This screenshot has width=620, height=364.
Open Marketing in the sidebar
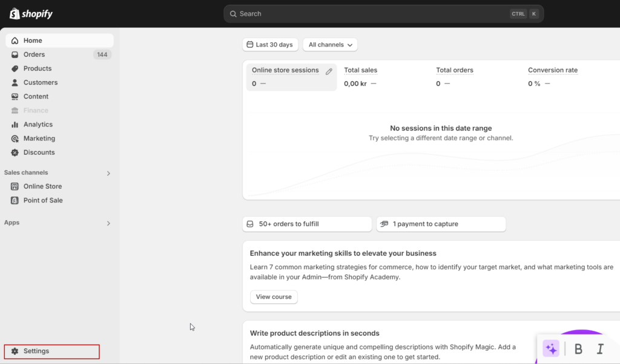coord(60,138)
